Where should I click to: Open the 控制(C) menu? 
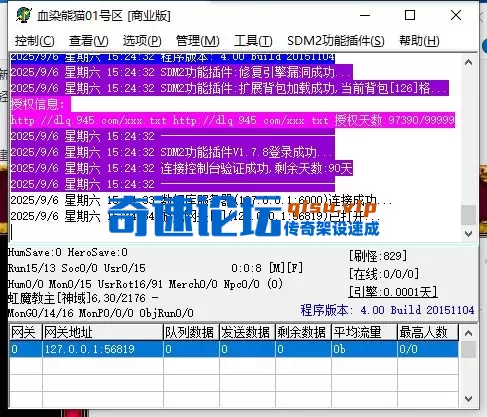(35, 41)
